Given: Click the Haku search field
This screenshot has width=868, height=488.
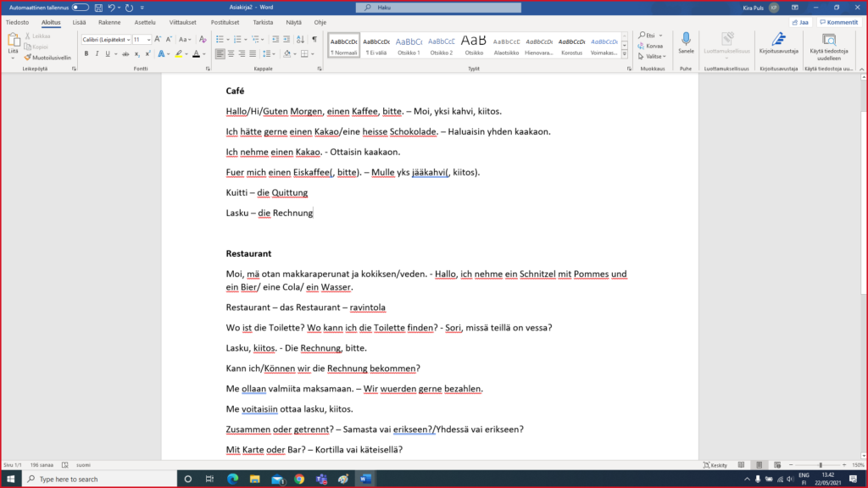Looking at the screenshot, I should click(x=438, y=8).
